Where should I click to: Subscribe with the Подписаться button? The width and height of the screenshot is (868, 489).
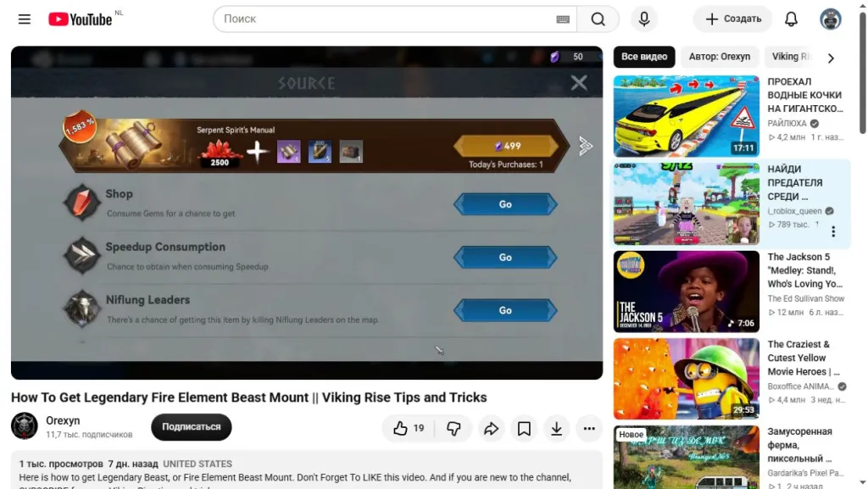[191, 426]
